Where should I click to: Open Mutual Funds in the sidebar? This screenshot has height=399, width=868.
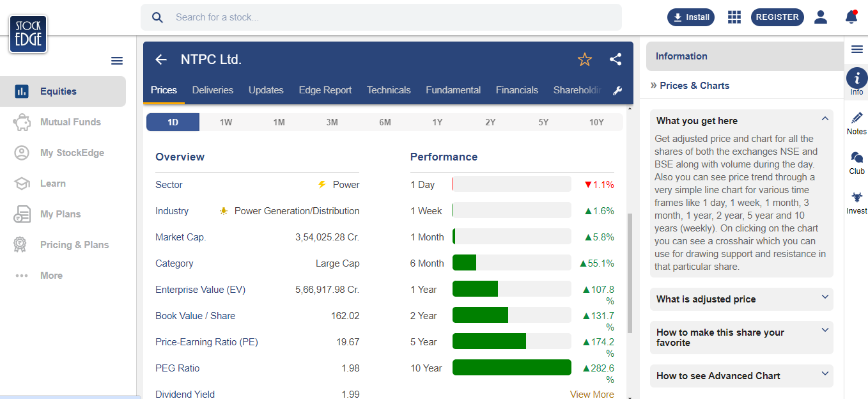tap(63, 122)
